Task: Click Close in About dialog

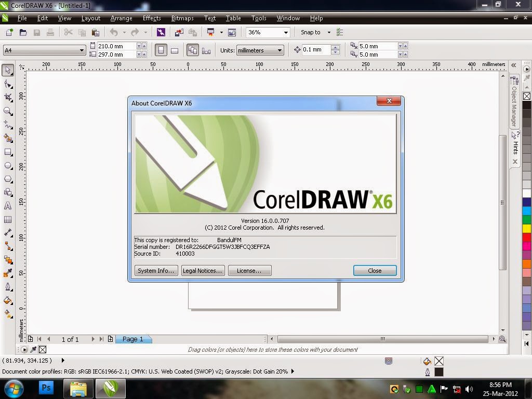Action: (x=375, y=270)
